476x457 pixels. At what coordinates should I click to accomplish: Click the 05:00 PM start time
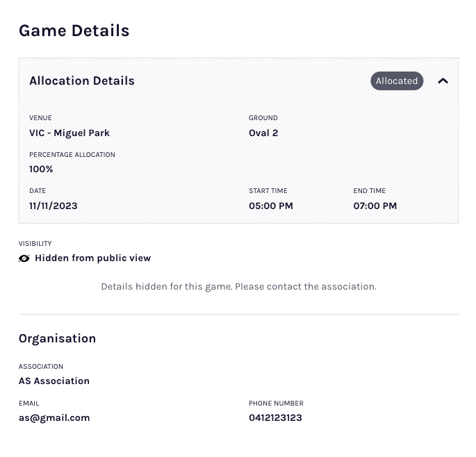point(271,206)
